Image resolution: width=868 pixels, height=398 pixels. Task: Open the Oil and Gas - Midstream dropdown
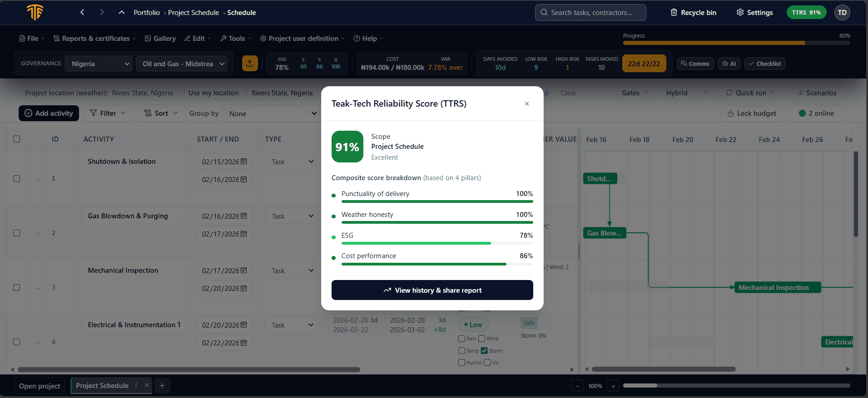click(182, 64)
